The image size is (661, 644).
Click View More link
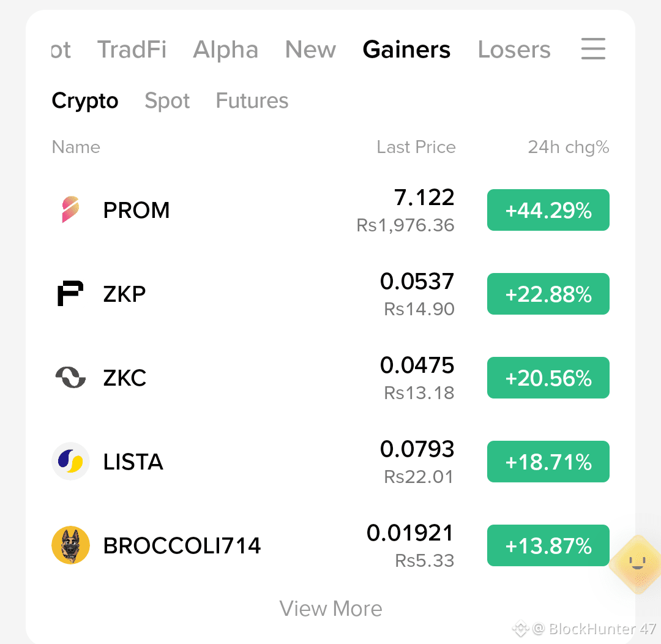click(x=330, y=608)
